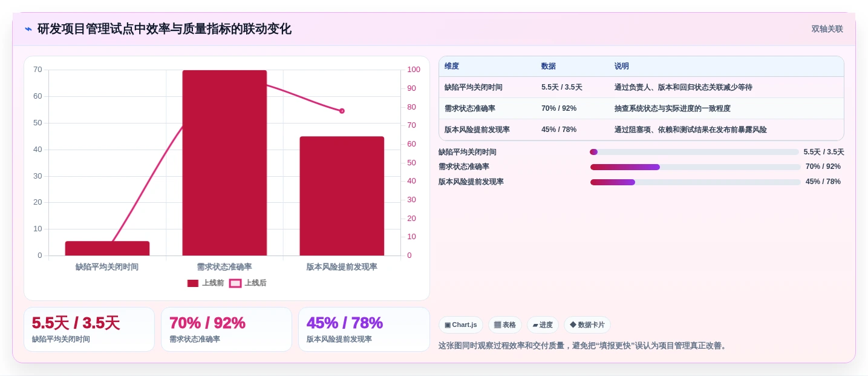
Task: Open the 45% / 78% data card
Action: (x=364, y=329)
